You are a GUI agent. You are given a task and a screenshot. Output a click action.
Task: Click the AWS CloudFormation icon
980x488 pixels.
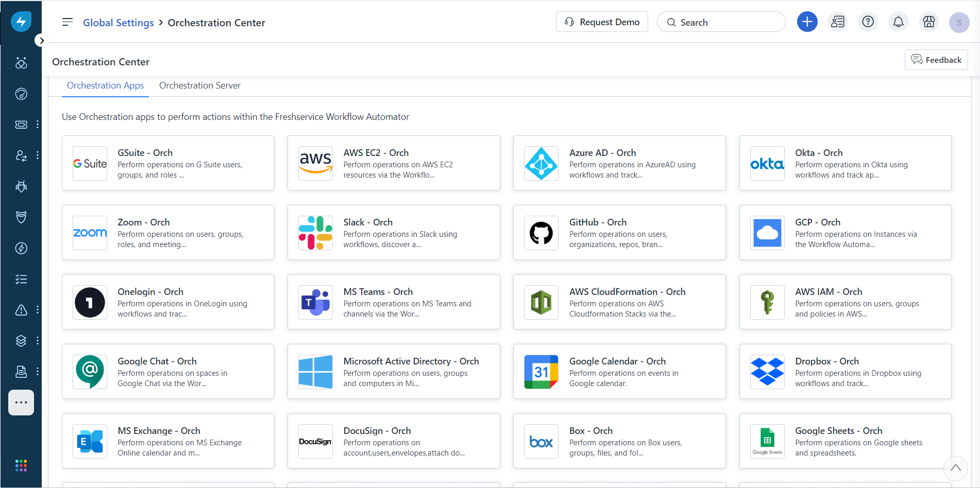(541, 302)
